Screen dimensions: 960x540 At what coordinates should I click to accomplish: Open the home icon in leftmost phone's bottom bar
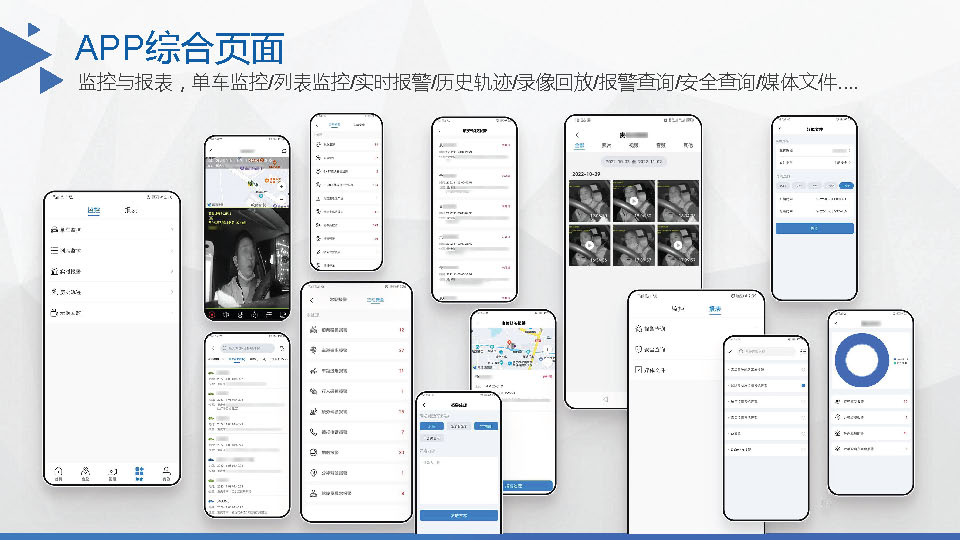(59, 472)
